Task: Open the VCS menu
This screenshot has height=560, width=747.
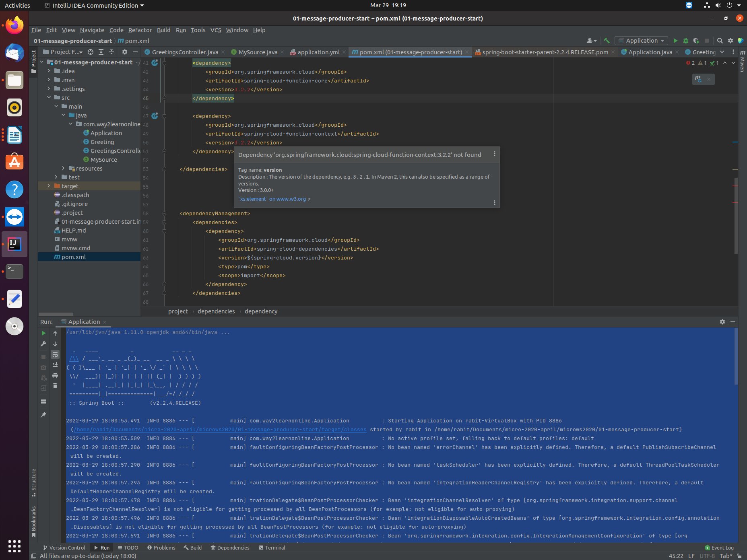Action: pos(216,30)
